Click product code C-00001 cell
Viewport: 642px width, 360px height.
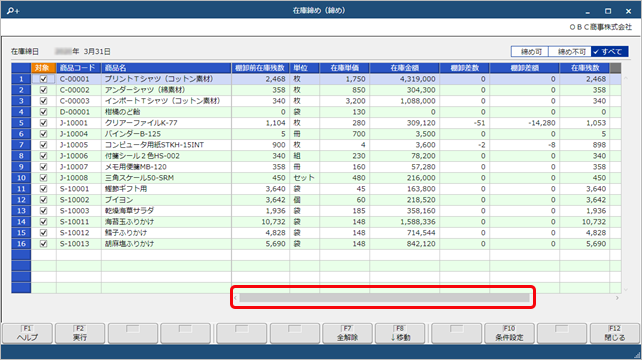tap(79, 79)
